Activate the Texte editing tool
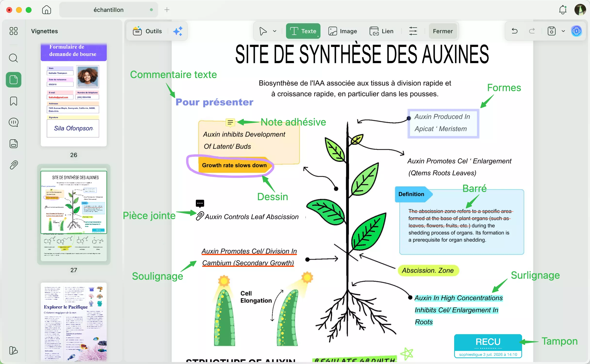The image size is (590, 364). (x=303, y=31)
